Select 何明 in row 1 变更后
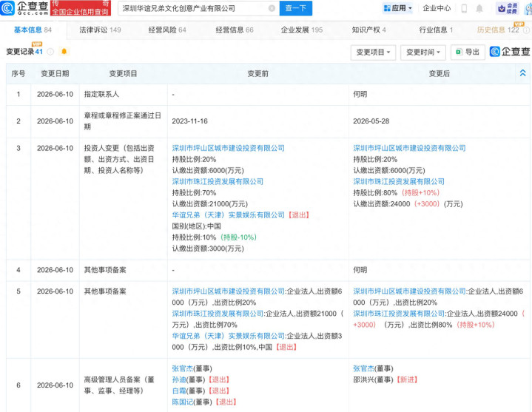 360,94
